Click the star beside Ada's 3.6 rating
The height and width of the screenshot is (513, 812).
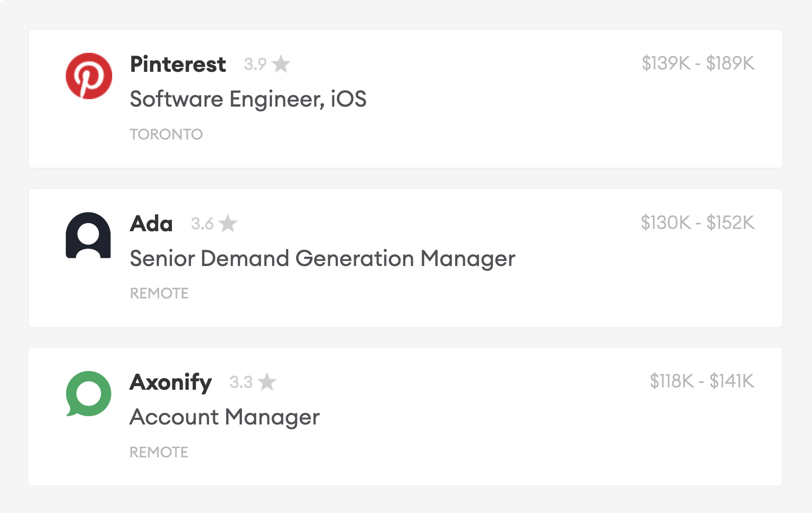pos(229,224)
